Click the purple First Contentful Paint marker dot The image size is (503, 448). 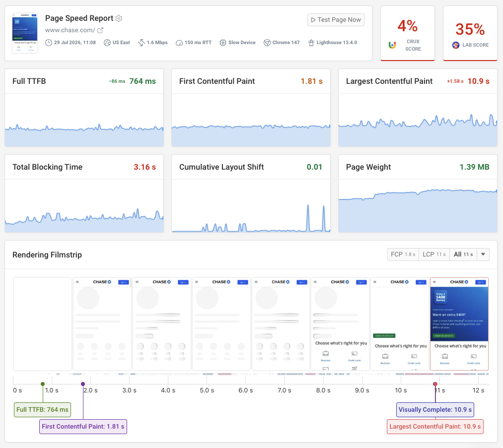point(83,384)
